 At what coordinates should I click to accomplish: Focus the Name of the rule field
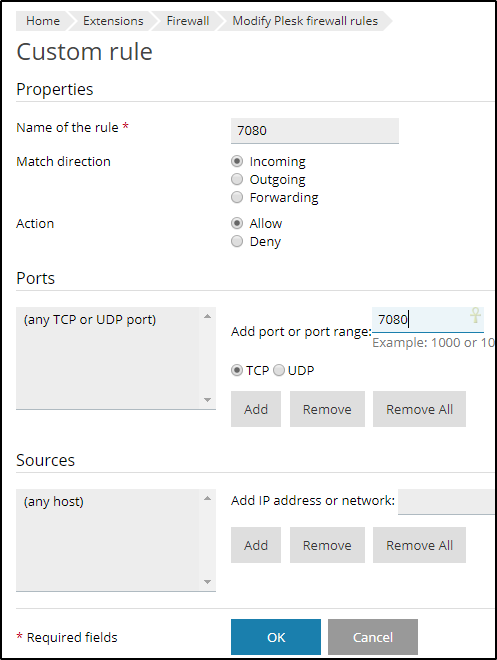[315, 130]
